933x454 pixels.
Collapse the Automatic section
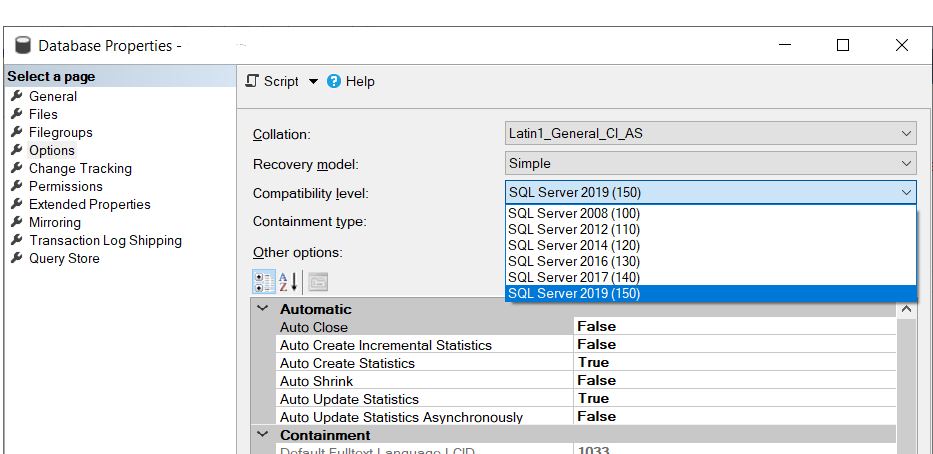[x=263, y=309]
